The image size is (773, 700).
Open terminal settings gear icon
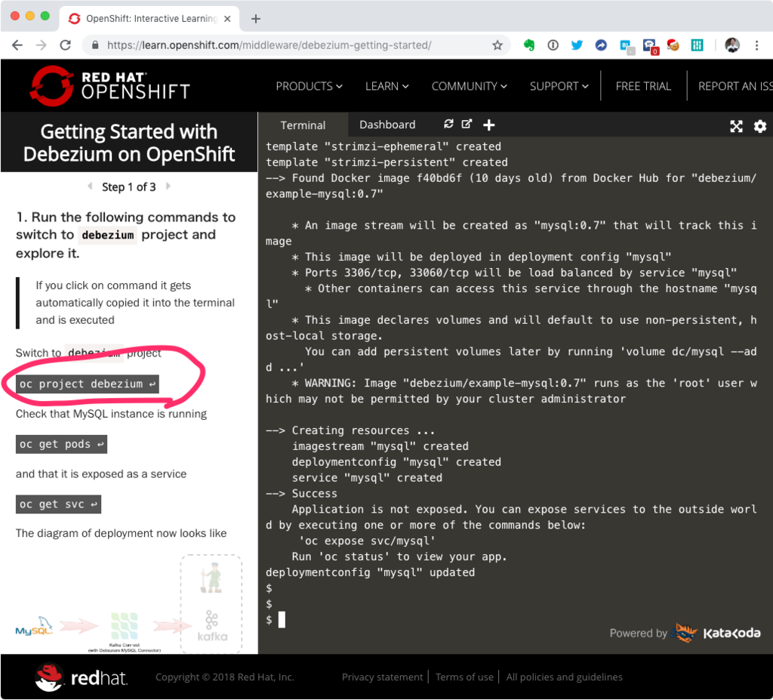(x=760, y=126)
